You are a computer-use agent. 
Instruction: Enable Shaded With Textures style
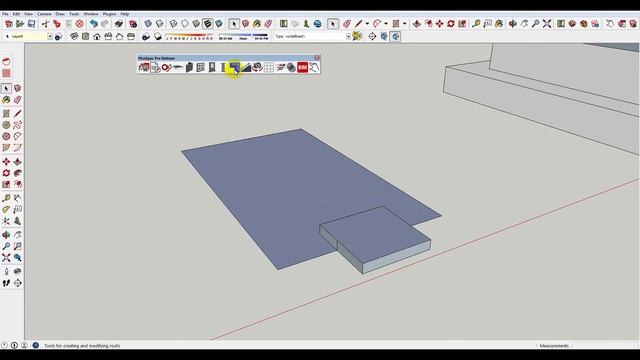tap(208, 24)
